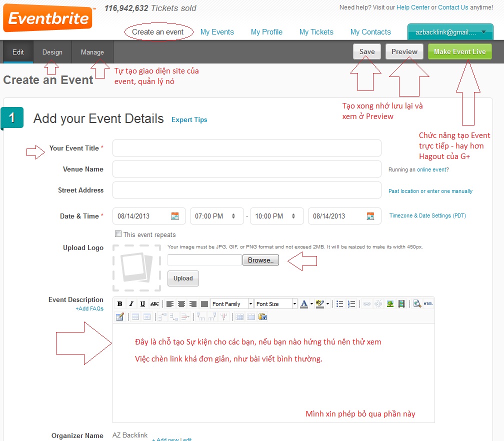Viewport: 504px width, 441px height.
Task: Open the 10:00 PM end time selector
Action: pos(277,216)
